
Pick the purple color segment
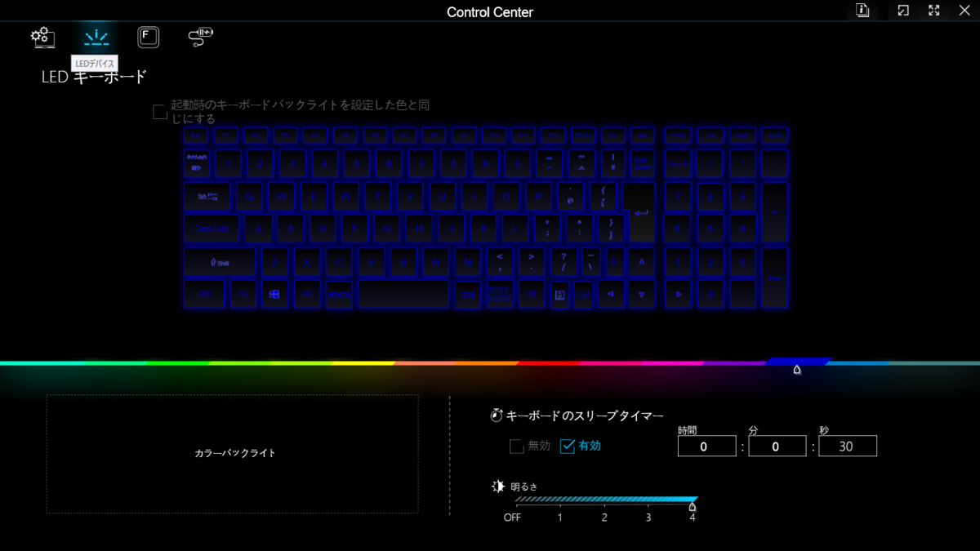735,362
